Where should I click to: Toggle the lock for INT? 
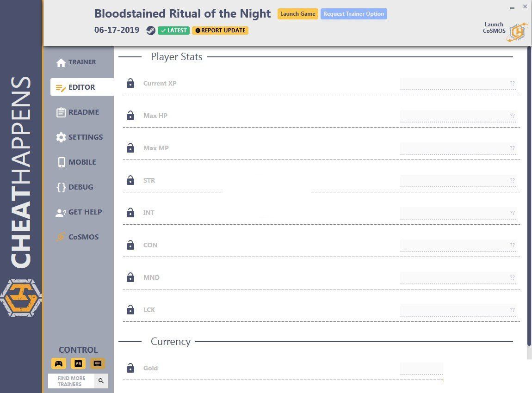(130, 213)
